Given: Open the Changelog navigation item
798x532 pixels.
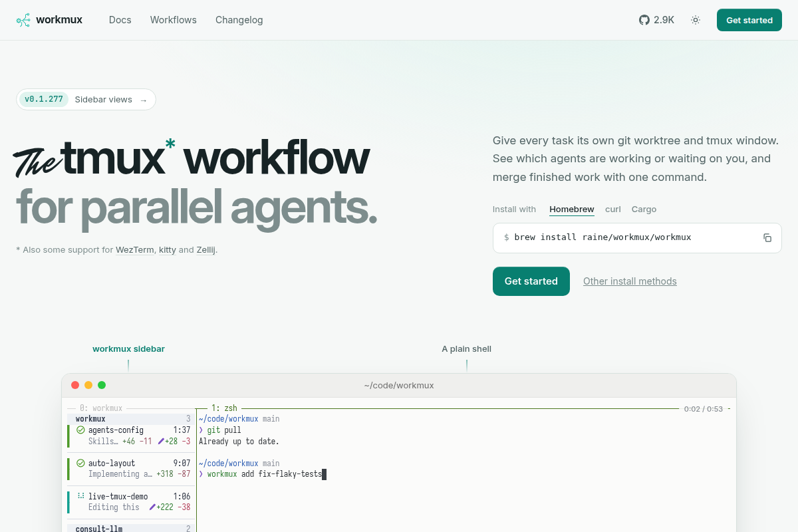Looking at the screenshot, I should [239, 20].
